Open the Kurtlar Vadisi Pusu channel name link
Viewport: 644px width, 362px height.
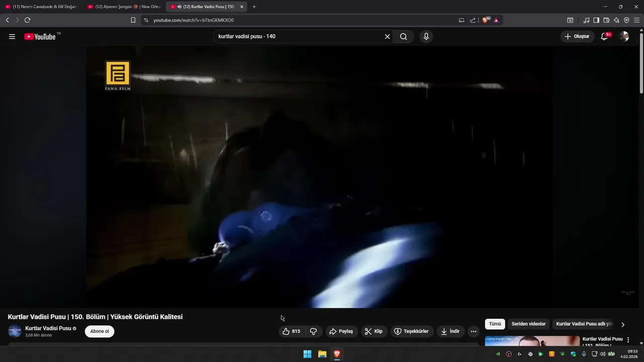point(48,328)
